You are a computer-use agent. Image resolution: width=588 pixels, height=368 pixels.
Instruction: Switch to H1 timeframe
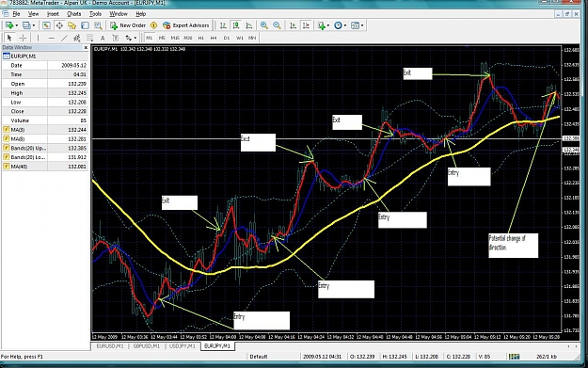pos(201,38)
